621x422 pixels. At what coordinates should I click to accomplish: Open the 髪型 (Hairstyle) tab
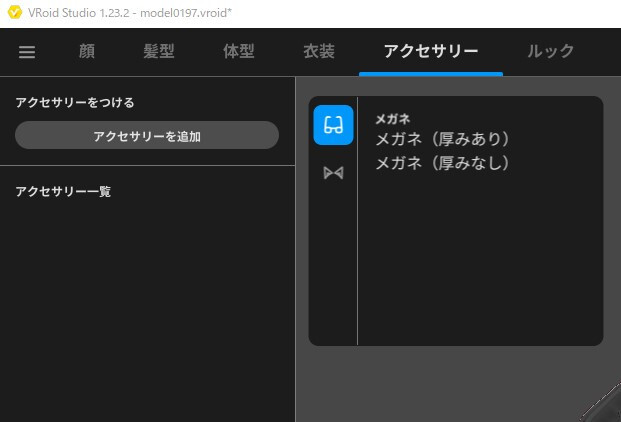point(159,52)
